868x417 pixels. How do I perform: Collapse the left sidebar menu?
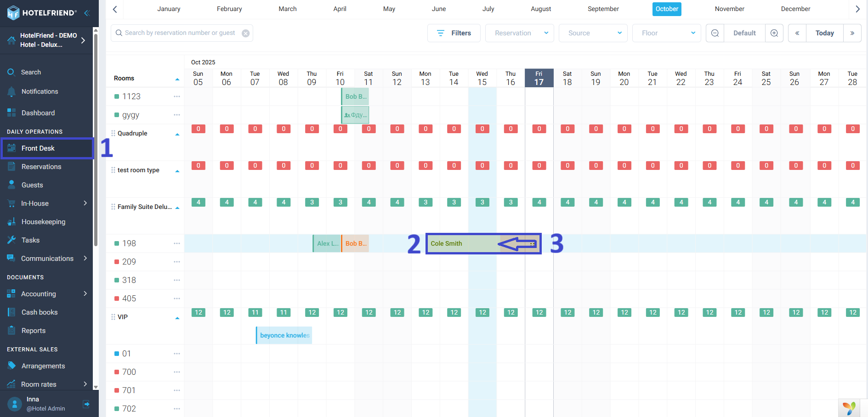[x=86, y=13]
